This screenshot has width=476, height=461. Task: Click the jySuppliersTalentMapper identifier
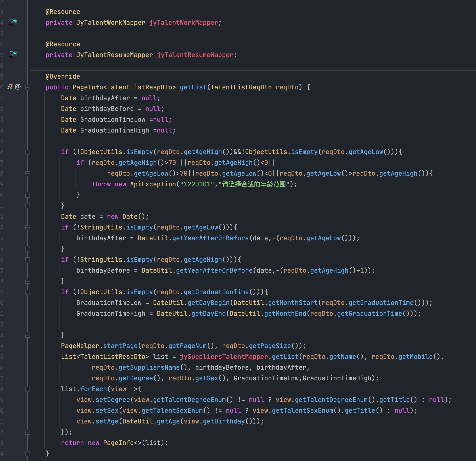point(224,357)
